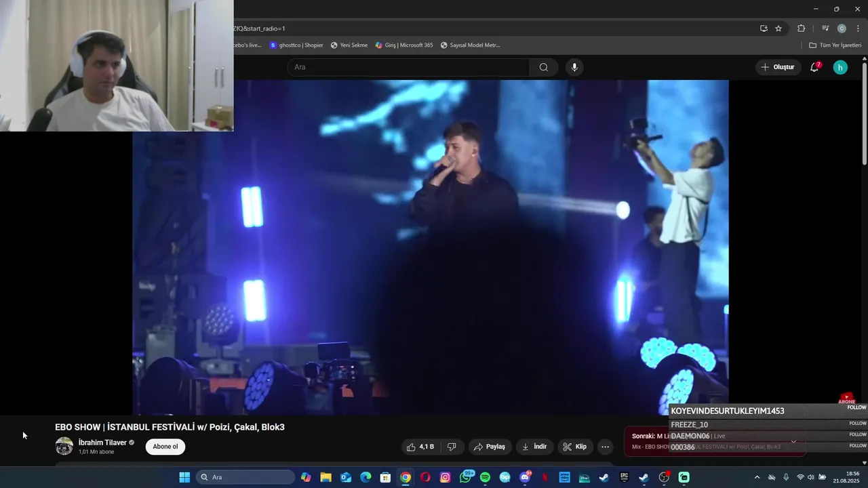Launch Netflix from the taskbar
The height and width of the screenshot is (488, 868).
(545, 477)
